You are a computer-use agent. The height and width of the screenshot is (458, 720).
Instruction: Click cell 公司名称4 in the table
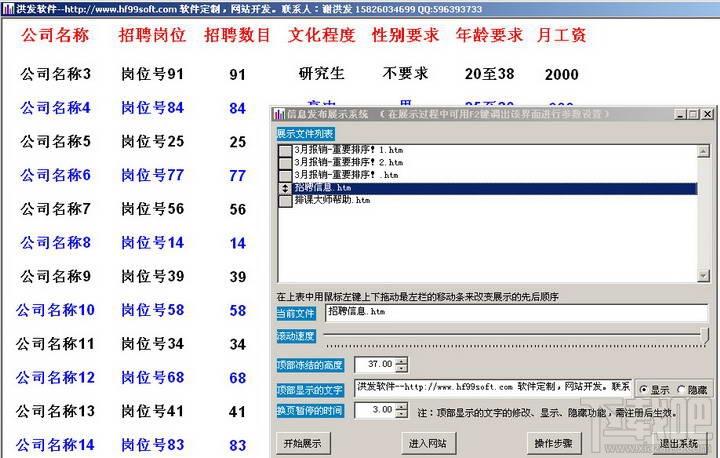56,108
